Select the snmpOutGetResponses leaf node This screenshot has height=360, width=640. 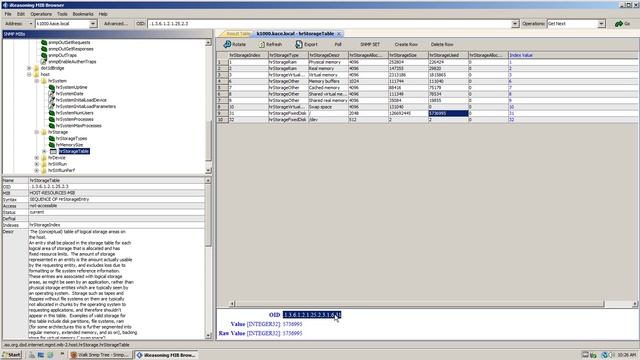[x=71, y=49]
